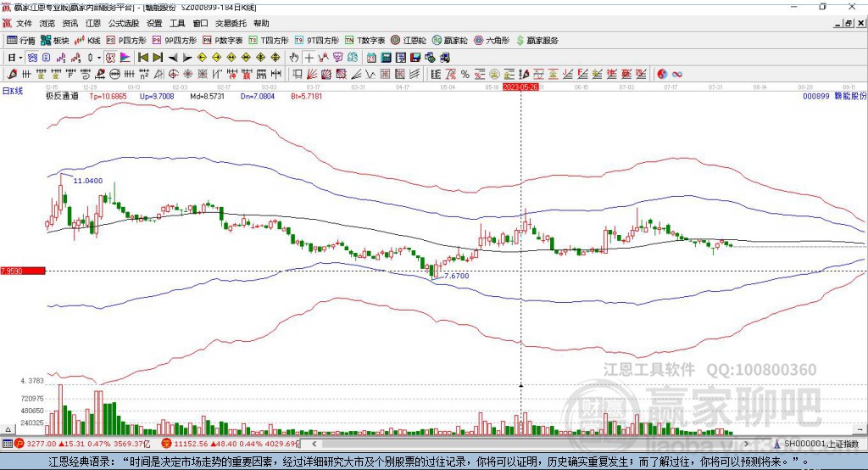
Task: Open the 帮助 menu
Action: [x=261, y=23]
